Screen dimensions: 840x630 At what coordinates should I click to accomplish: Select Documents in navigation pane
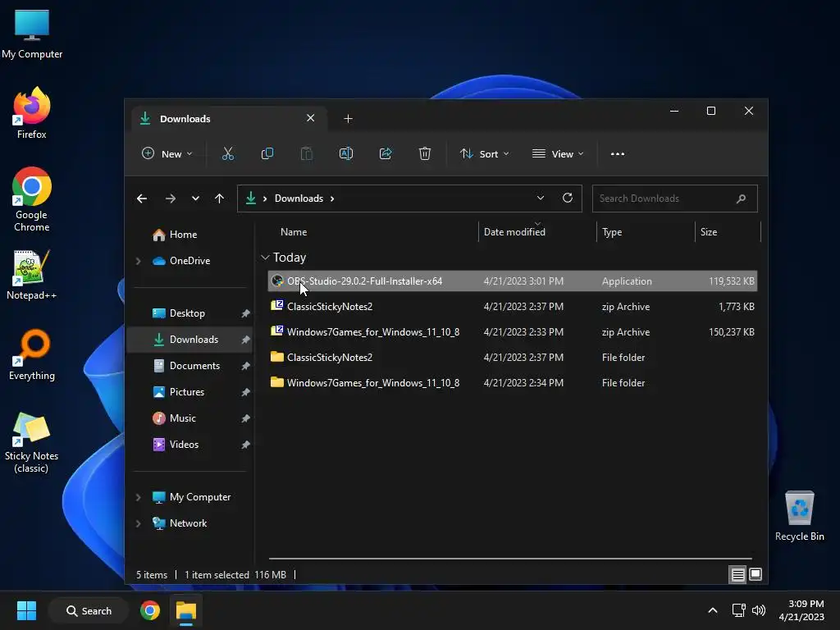pos(186,366)
